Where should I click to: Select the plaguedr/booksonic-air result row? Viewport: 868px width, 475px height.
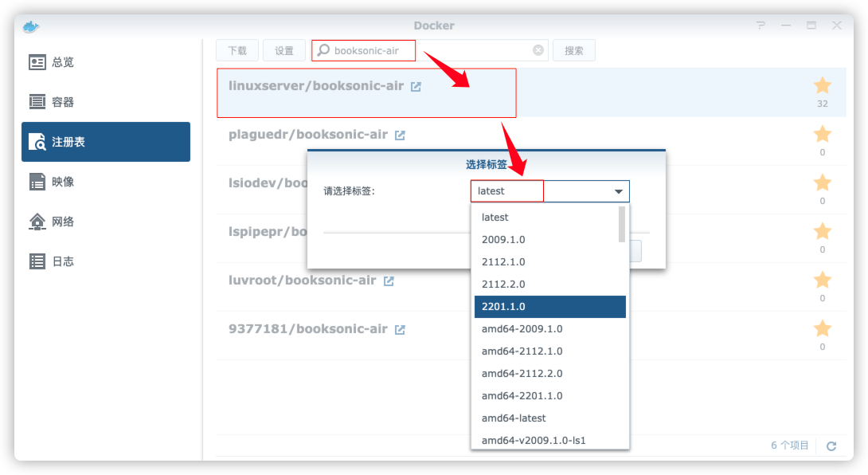[531, 141]
